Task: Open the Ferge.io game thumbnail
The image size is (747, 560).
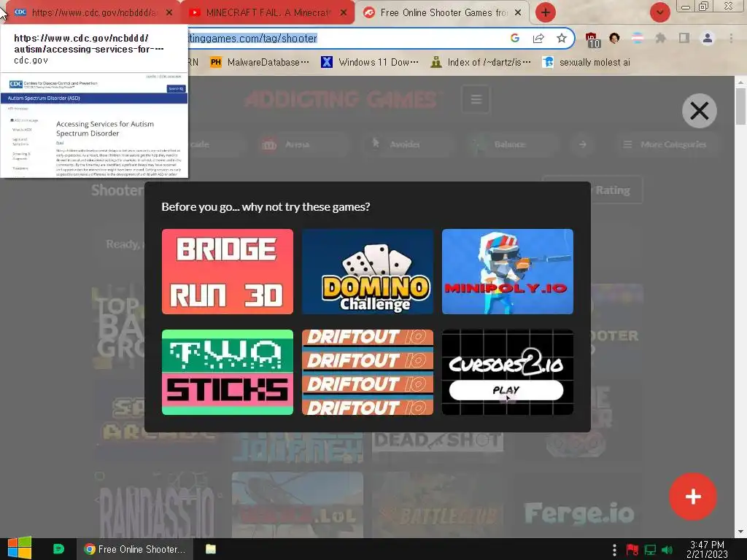Action: point(578,505)
